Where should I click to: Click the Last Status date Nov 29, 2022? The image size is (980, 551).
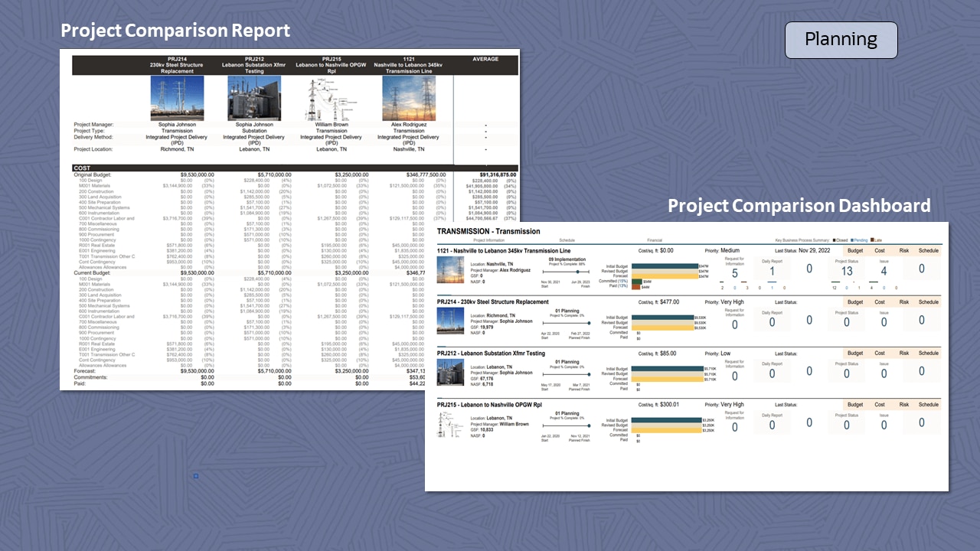click(814, 250)
